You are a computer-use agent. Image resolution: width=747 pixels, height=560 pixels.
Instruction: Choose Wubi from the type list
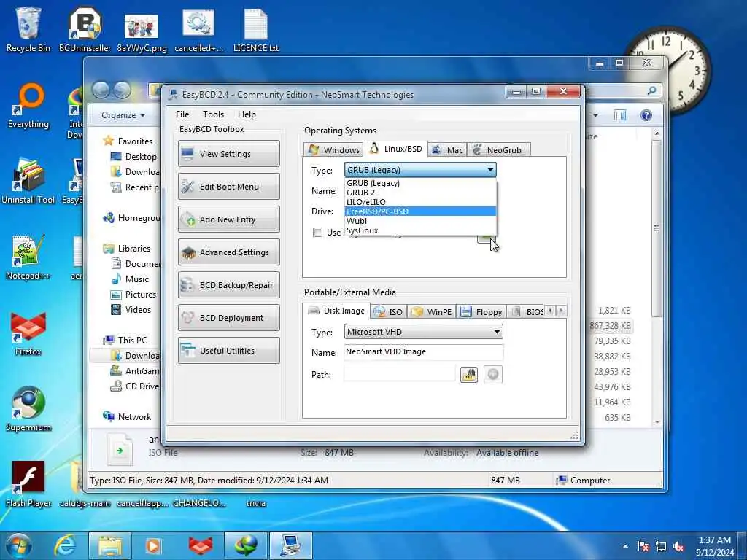click(420, 221)
